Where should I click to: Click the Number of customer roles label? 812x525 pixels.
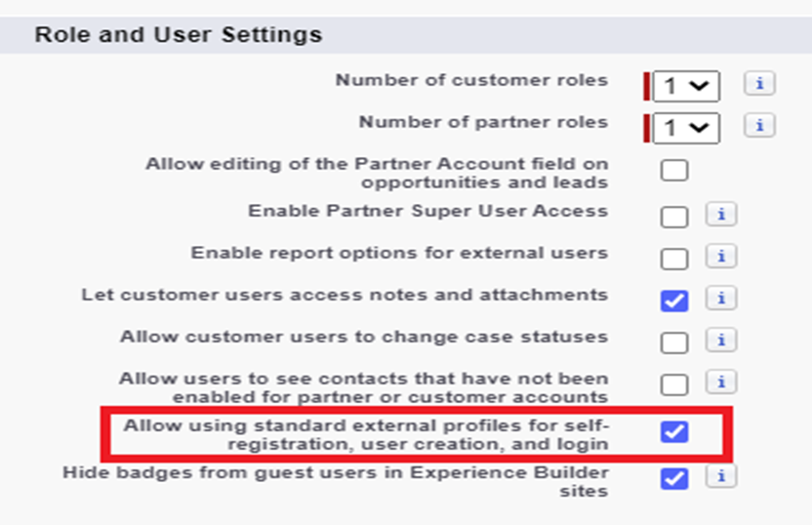tap(471, 81)
